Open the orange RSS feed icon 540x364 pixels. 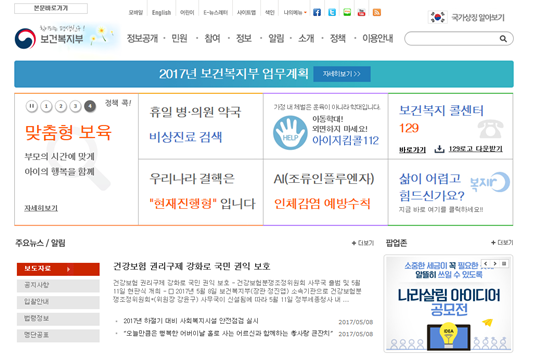pyautogui.click(x=377, y=12)
